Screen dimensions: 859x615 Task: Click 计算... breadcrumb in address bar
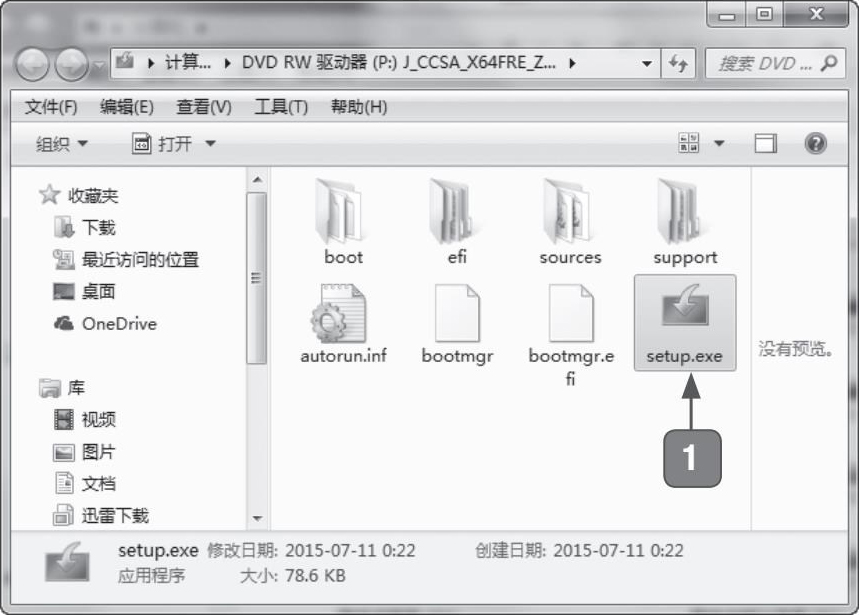tap(187, 63)
